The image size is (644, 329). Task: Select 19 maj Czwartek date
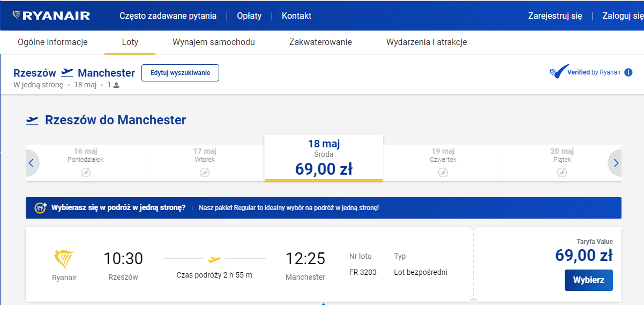pyautogui.click(x=443, y=163)
